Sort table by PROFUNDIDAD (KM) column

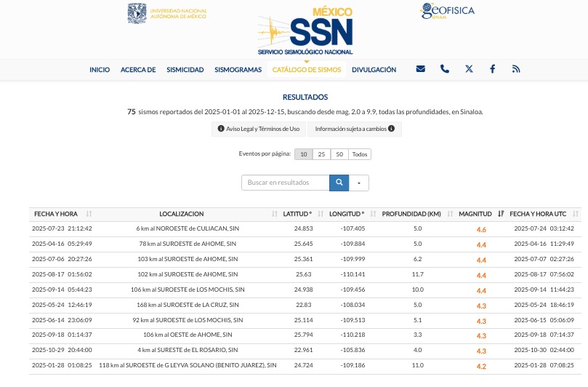click(x=450, y=214)
